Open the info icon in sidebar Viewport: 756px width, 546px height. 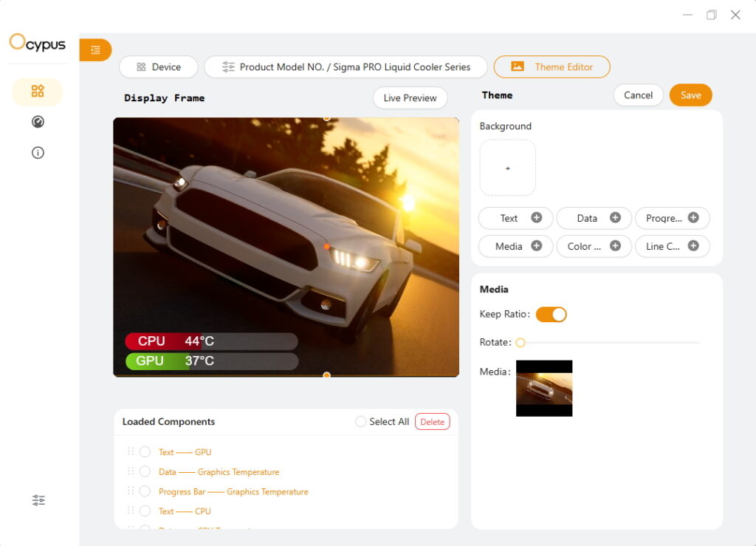38,153
